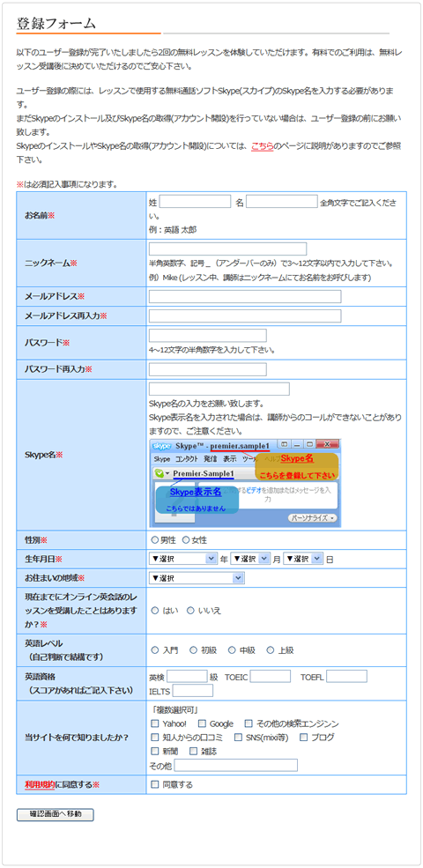Open the birth day dropdown

click(303, 559)
